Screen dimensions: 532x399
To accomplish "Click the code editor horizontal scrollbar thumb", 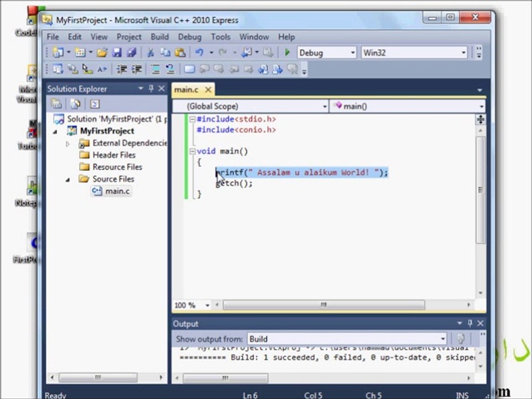I will point(324,305).
